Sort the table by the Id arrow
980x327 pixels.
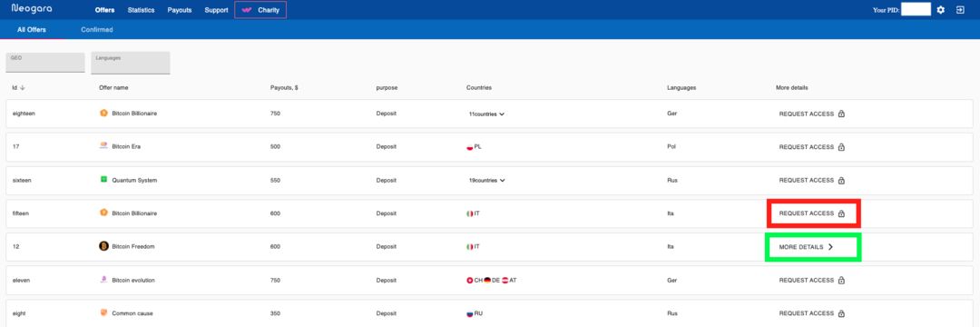point(23,87)
